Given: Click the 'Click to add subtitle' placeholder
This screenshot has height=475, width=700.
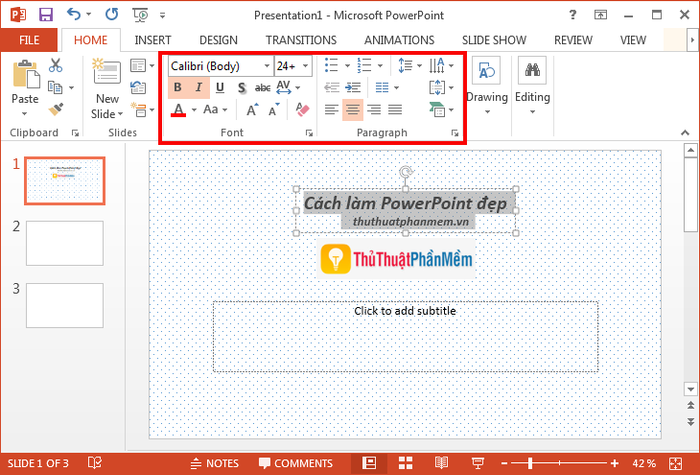Looking at the screenshot, I should coord(405,336).
